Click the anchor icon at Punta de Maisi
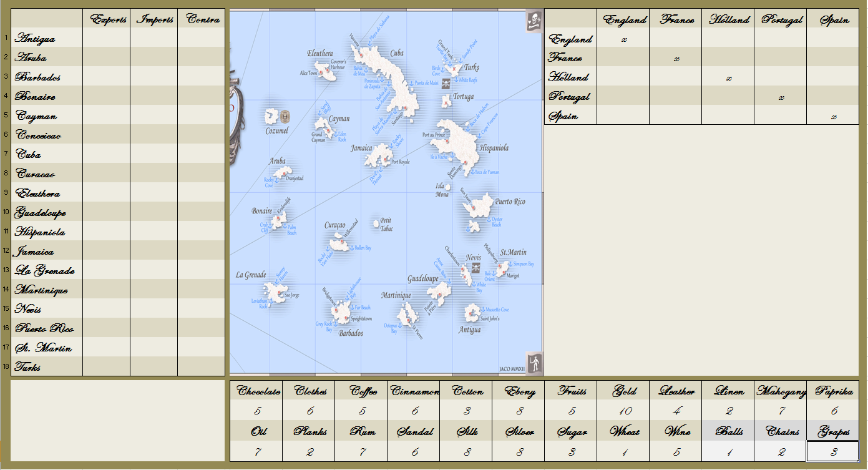The image size is (868, 470). 411,82
